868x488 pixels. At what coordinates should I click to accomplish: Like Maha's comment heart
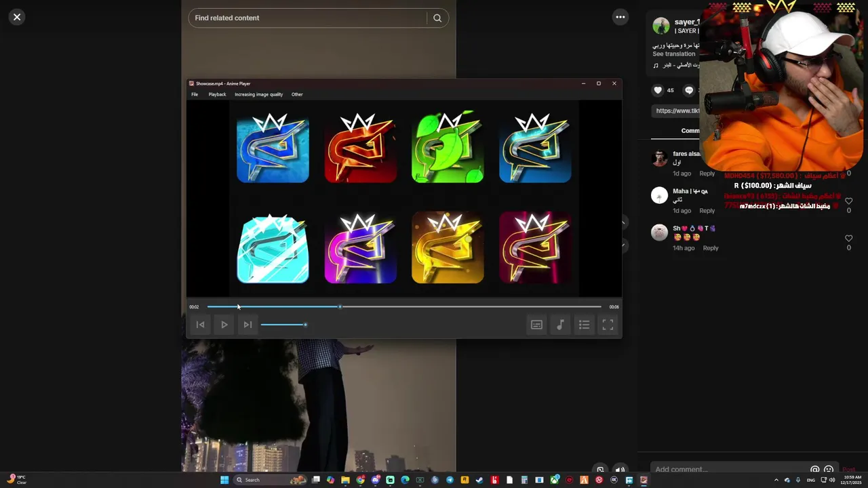coord(848,201)
